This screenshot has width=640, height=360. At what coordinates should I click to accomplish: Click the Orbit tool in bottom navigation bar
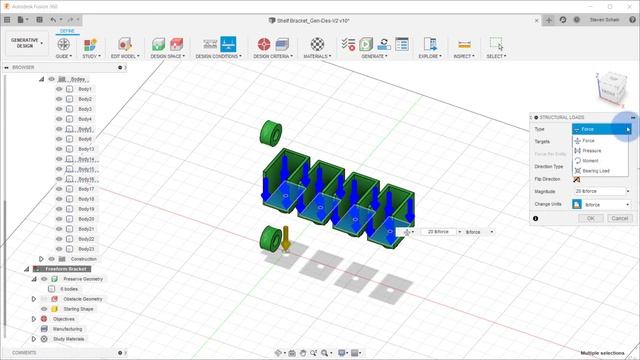[278, 353]
